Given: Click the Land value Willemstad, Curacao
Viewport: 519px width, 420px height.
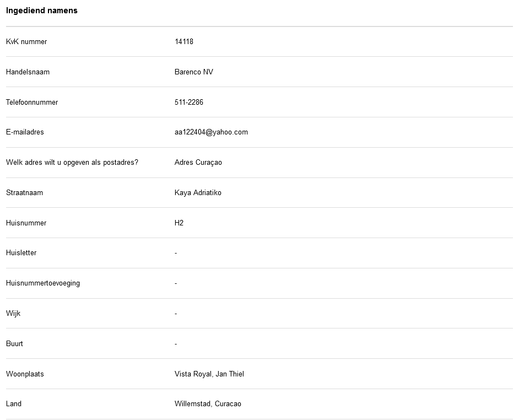Looking at the screenshot, I should tap(208, 404).
